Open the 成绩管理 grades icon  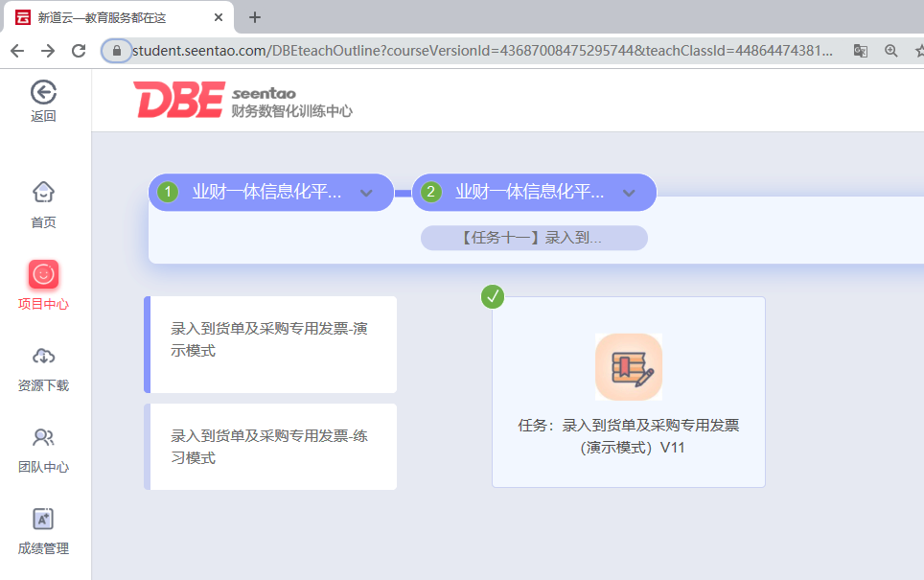pyautogui.click(x=43, y=520)
